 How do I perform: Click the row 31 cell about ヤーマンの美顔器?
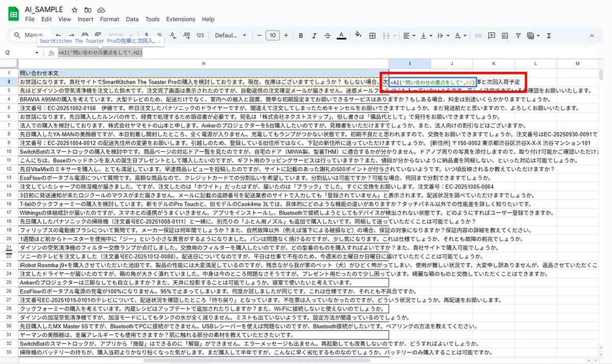[x=203, y=334]
